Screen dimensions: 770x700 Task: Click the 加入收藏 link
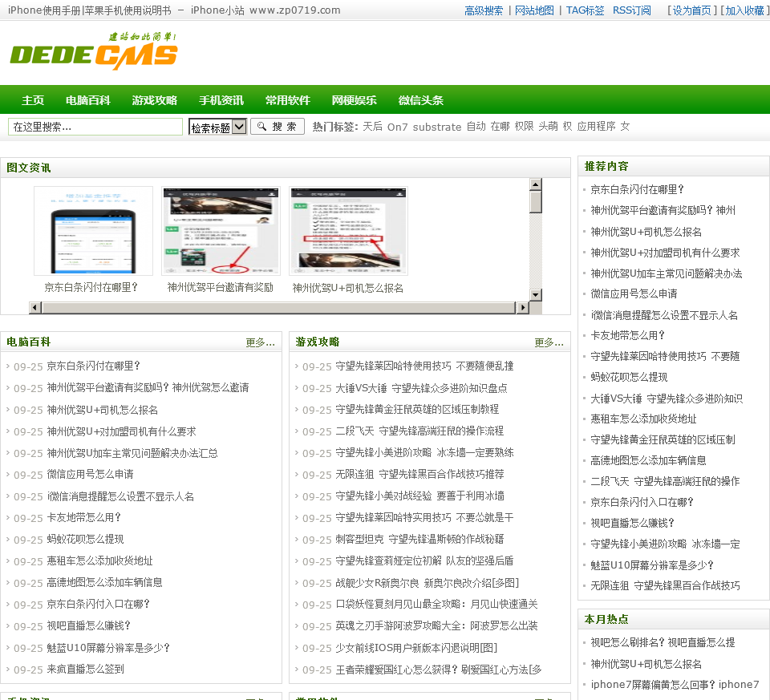tap(744, 10)
